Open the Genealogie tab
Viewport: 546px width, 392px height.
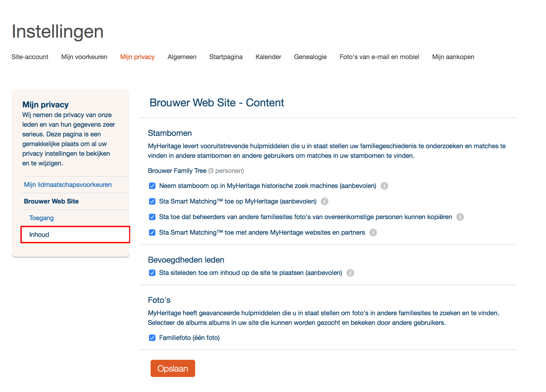(310, 57)
